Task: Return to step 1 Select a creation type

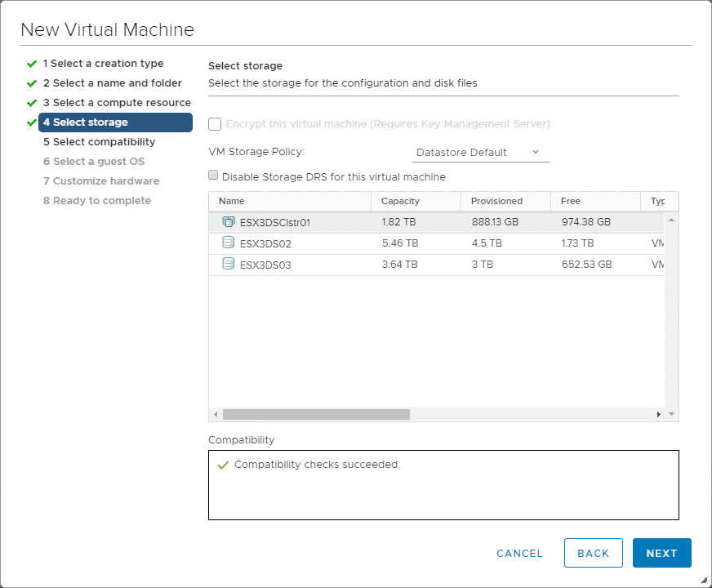Action: [x=103, y=64]
